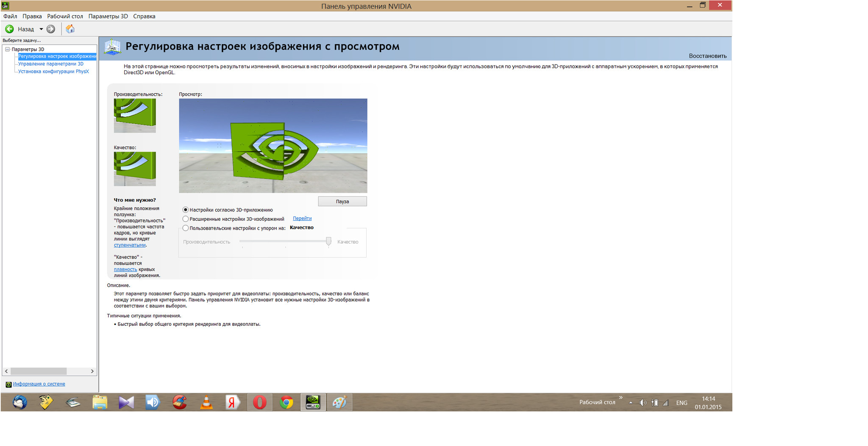Select Пользовательские настройки с упором radio button
This screenshot has height=446, width=868.
[186, 228]
